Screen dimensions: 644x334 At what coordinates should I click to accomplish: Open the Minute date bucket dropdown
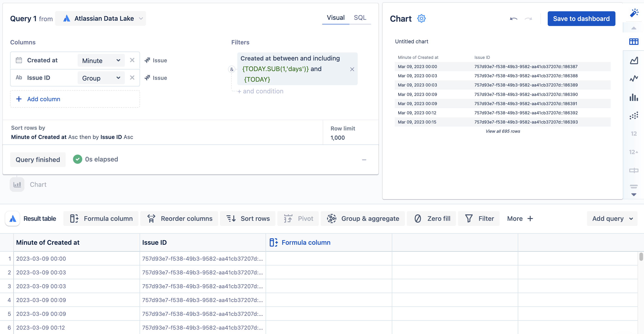pyautogui.click(x=101, y=60)
